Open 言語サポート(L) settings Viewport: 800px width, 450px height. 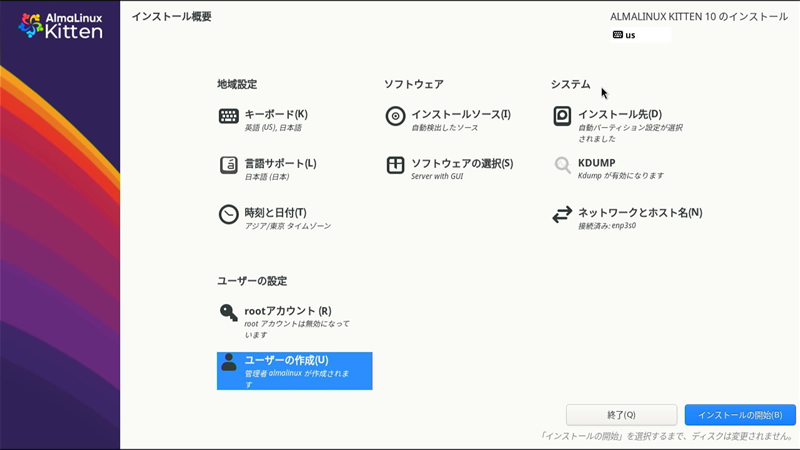(280, 163)
